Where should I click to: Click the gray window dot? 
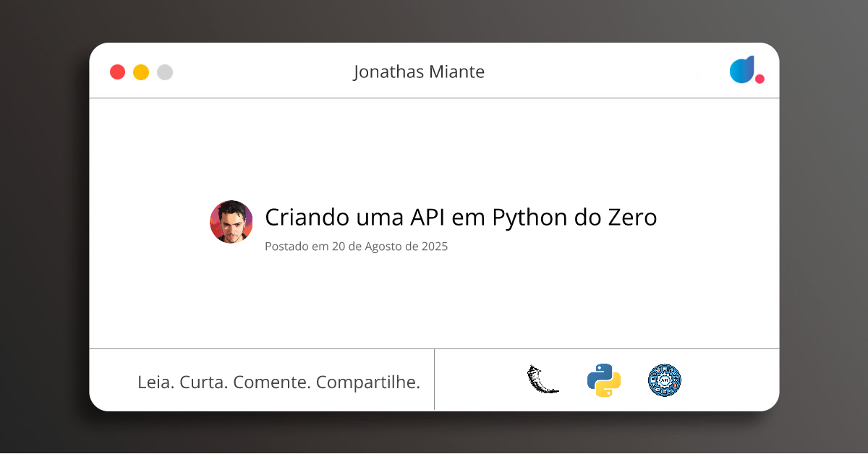point(165,72)
